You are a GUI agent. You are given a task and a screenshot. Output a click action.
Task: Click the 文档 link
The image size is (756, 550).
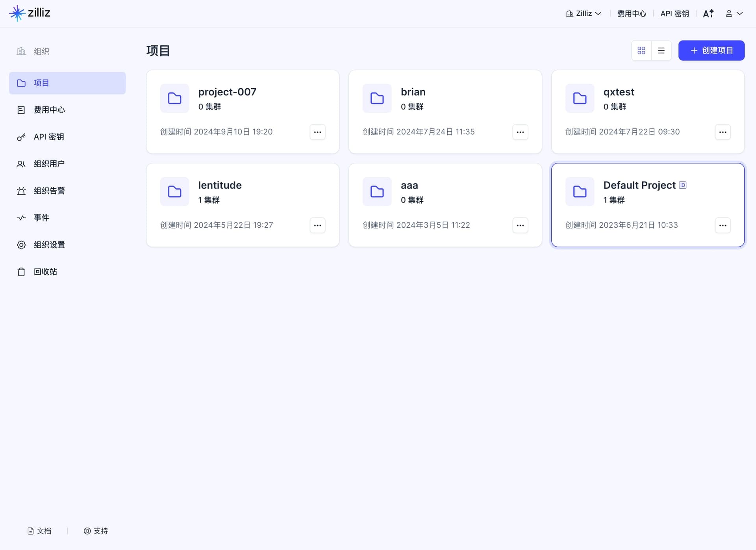39,531
